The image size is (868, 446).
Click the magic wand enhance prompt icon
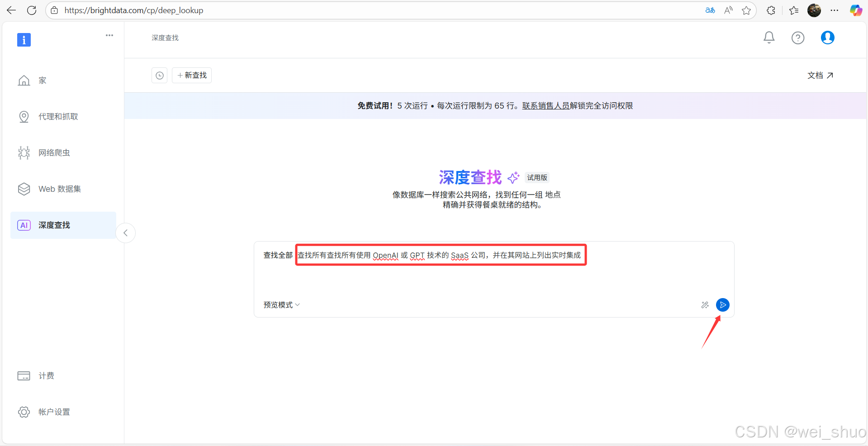click(705, 305)
